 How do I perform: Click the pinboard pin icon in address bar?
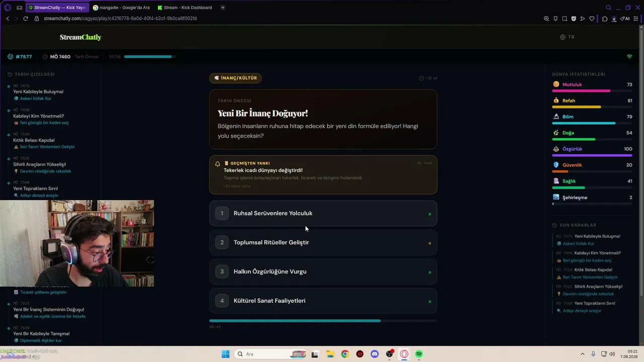pyautogui.click(x=555, y=19)
